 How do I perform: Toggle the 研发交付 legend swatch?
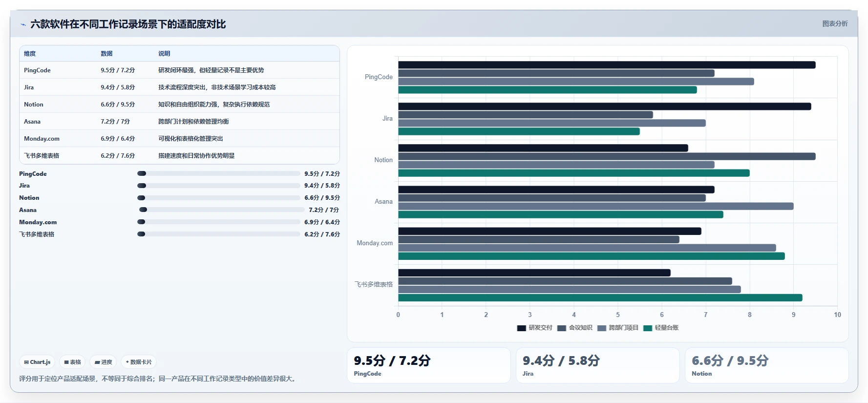point(521,328)
